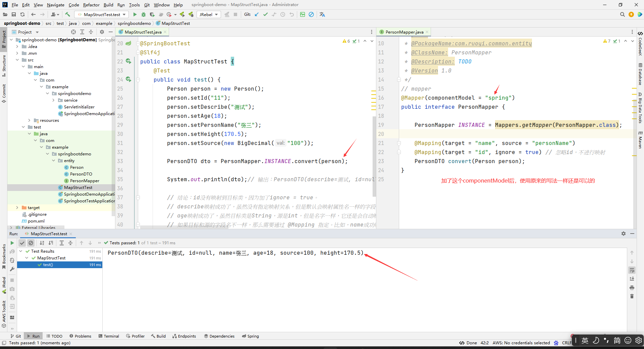Open Run panel gear settings icon

(x=623, y=234)
